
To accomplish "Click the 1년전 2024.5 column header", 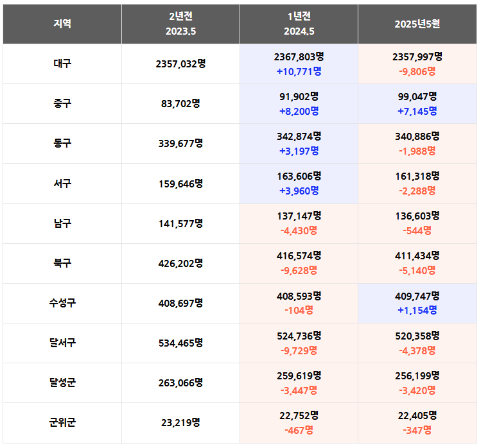I will (299, 24).
